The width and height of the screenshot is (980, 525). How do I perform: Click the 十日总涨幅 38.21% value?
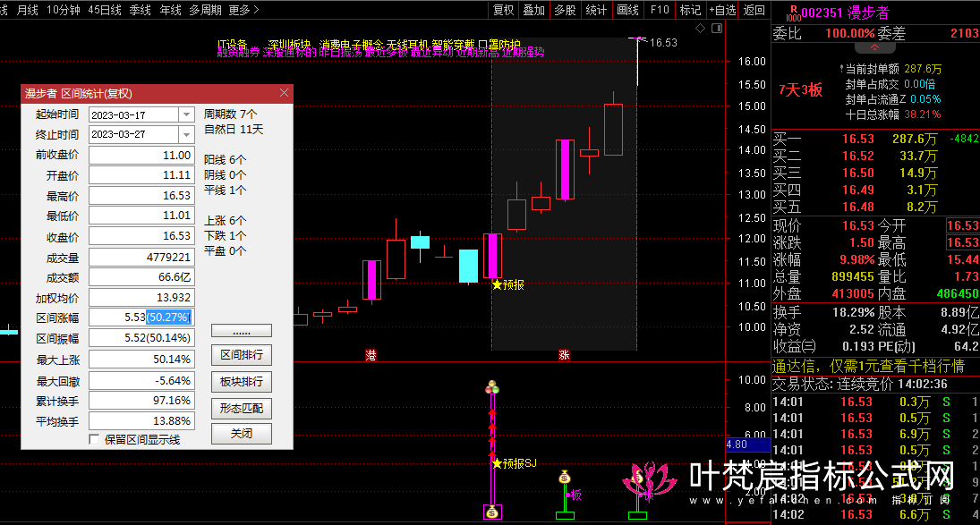(x=922, y=114)
